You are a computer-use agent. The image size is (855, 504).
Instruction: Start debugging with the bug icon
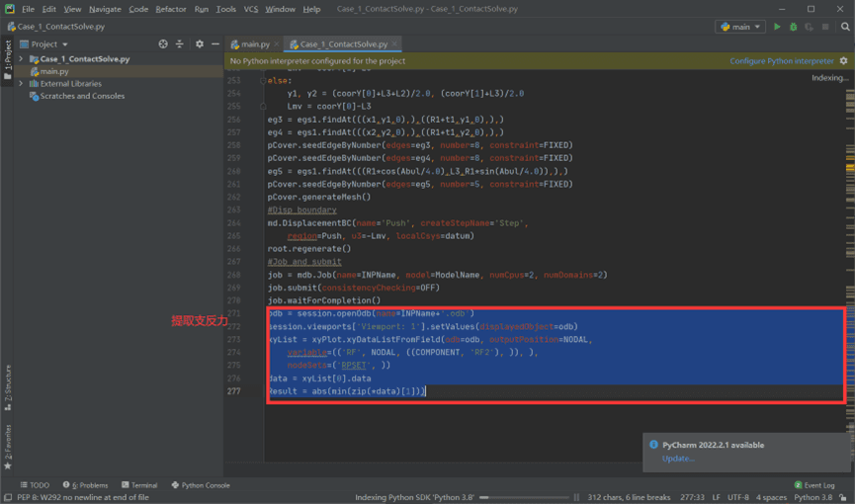[794, 26]
